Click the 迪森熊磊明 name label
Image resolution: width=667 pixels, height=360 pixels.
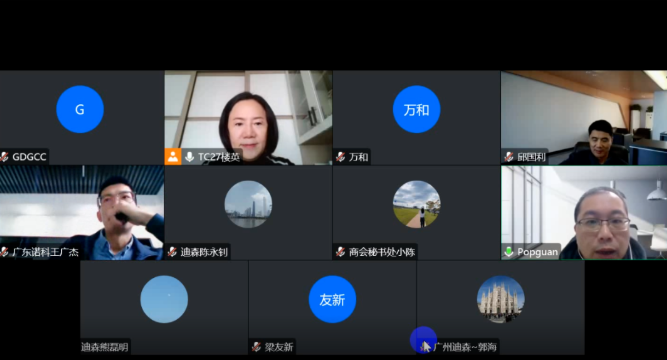pyautogui.click(x=105, y=347)
